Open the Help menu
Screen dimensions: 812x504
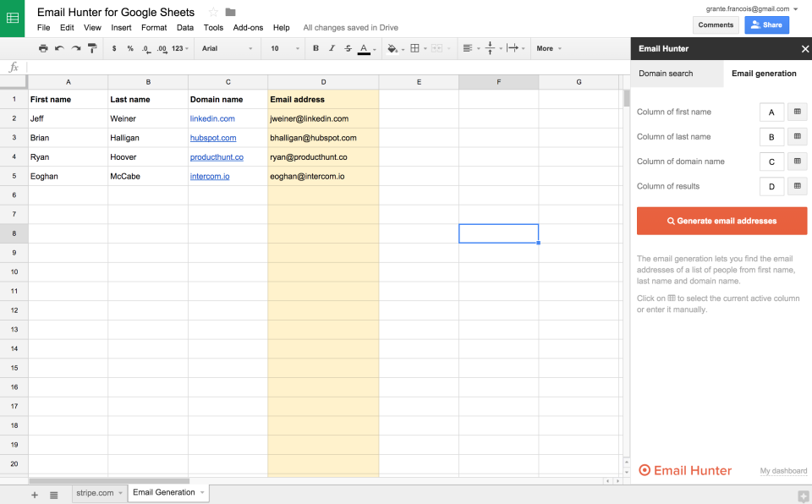[281, 27]
